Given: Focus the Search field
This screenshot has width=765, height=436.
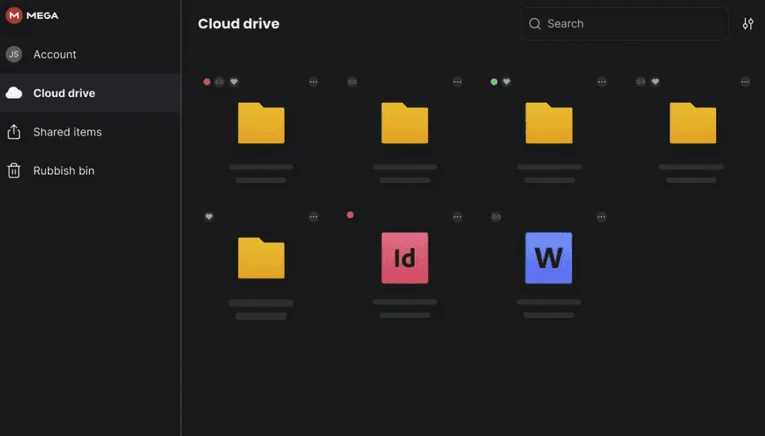Looking at the screenshot, I should [624, 23].
